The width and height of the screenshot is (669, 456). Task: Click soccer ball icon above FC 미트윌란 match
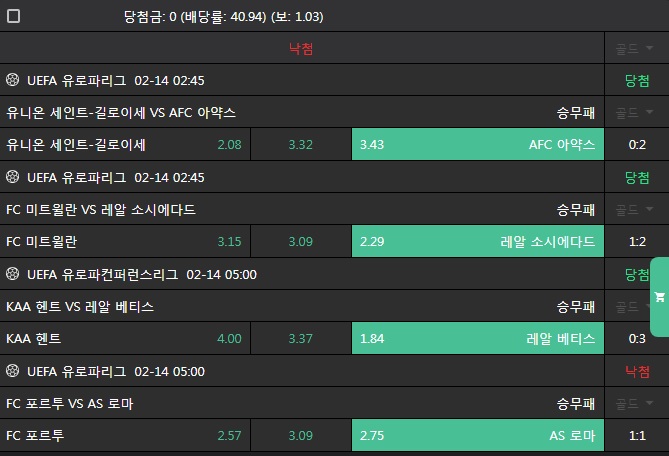pyautogui.click(x=13, y=177)
